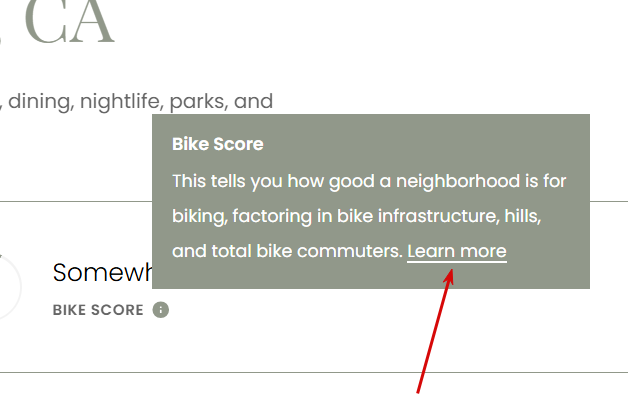Viewport: 628px width, 415px height.
Task: Open the Learn more link
Action: point(457,252)
